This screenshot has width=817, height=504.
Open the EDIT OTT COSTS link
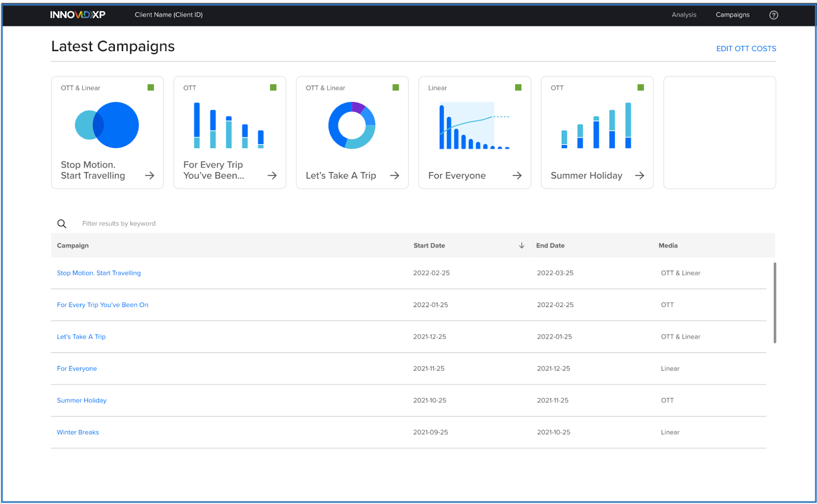(x=746, y=49)
